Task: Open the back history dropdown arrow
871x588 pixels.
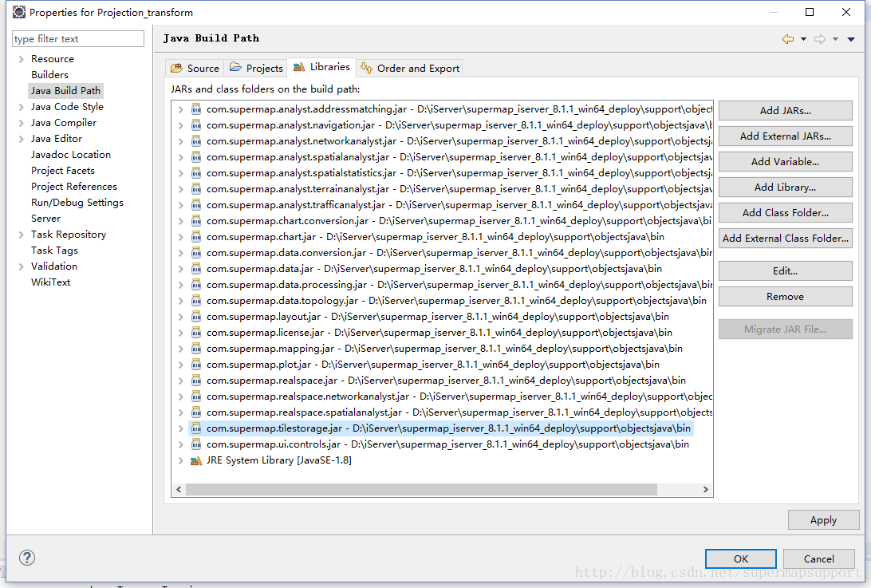Action: [803, 39]
